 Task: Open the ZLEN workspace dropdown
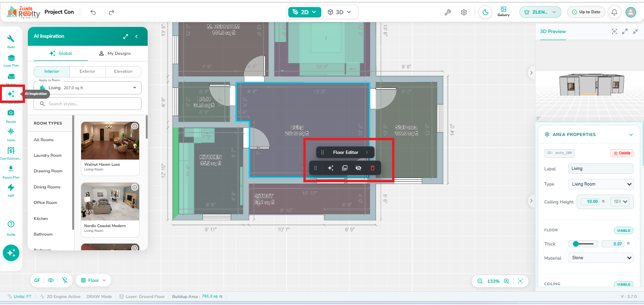coord(541,12)
